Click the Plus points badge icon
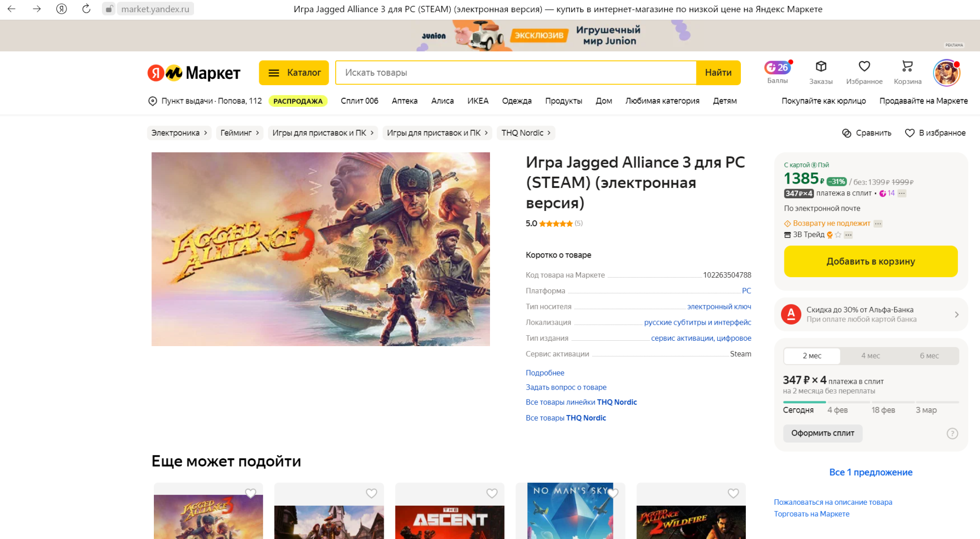This screenshot has width=980, height=539. point(777,68)
